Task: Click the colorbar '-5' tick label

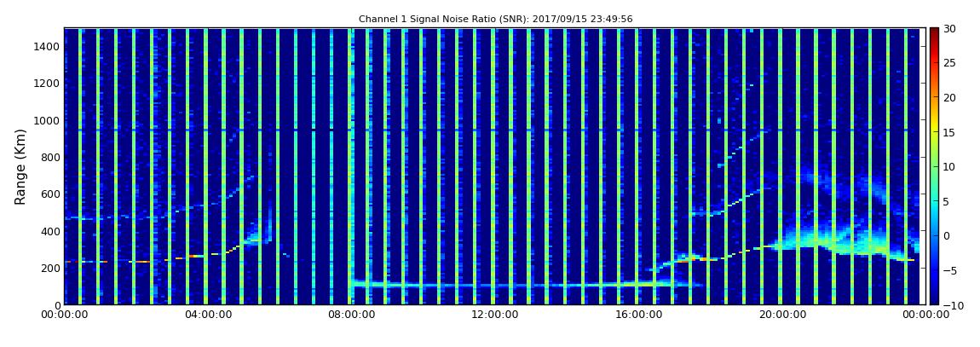Action: 950,270
